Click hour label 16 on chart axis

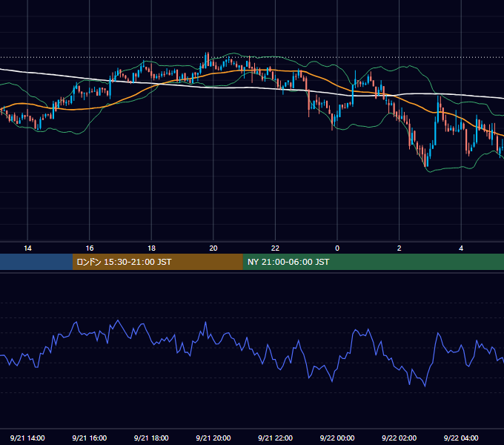(x=90, y=248)
